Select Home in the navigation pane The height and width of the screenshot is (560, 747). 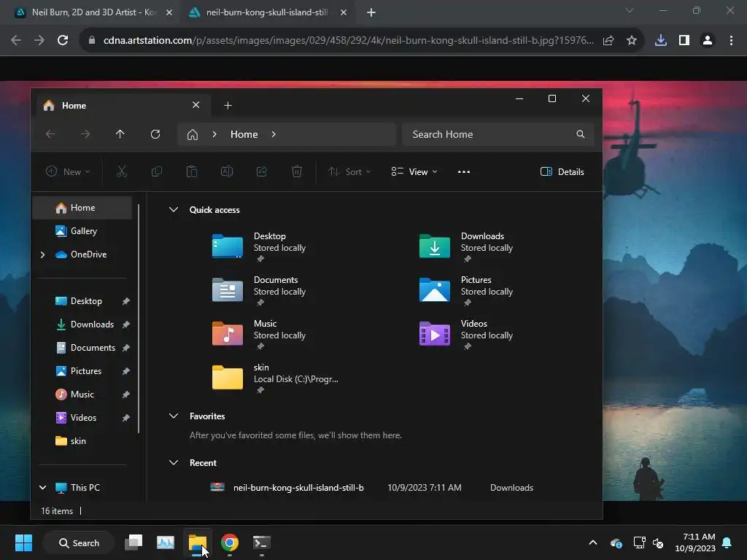click(x=82, y=208)
